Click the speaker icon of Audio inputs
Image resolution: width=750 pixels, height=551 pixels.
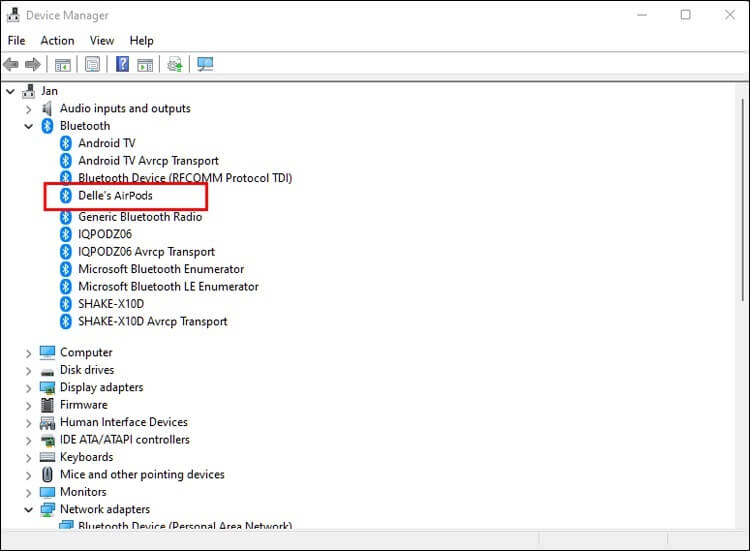tap(47, 109)
